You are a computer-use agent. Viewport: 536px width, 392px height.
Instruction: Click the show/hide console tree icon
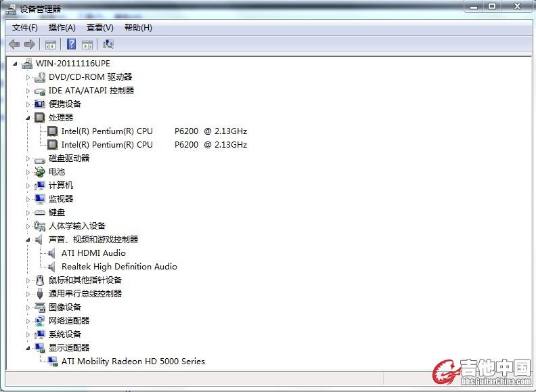tap(50, 45)
